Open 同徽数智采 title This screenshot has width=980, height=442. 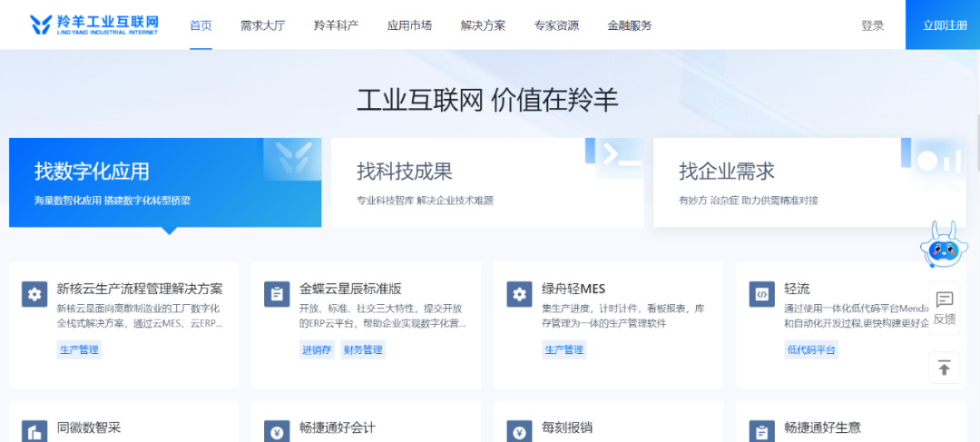point(88,427)
